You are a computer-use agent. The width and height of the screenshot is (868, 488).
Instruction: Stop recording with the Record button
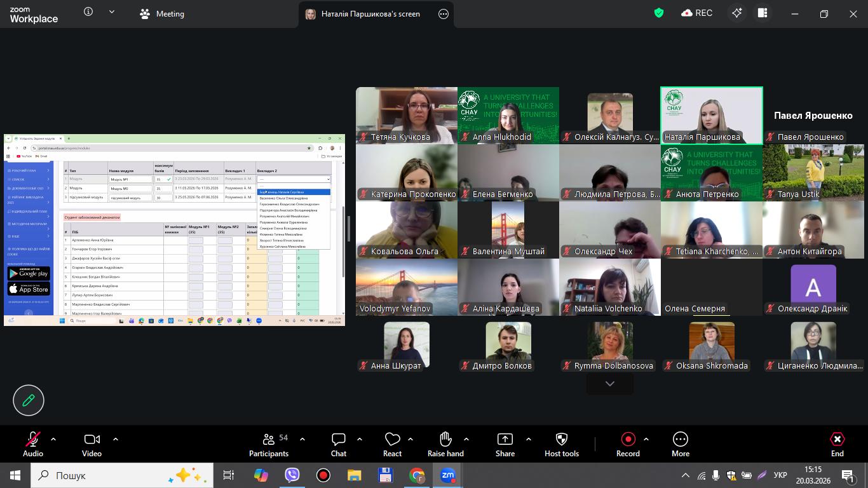pyautogui.click(x=628, y=444)
